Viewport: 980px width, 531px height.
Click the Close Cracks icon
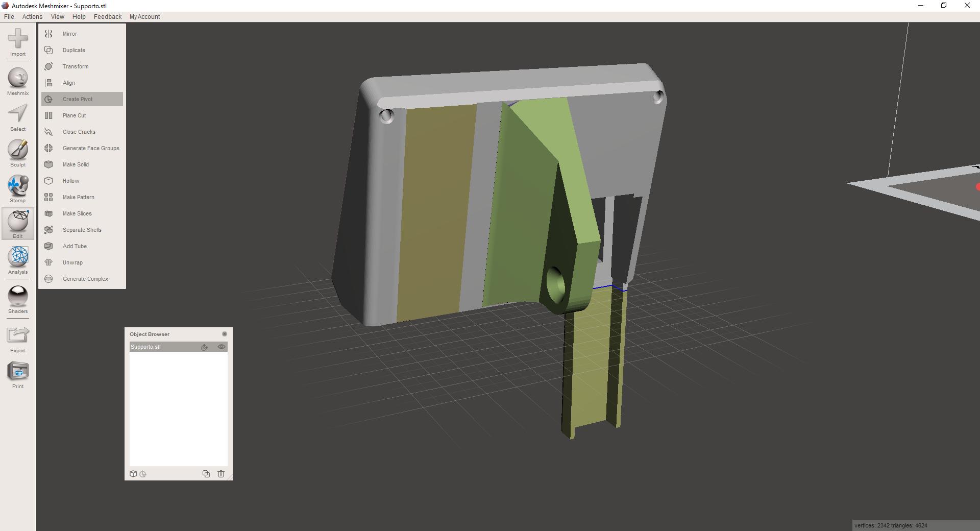[x=48, y=132]
